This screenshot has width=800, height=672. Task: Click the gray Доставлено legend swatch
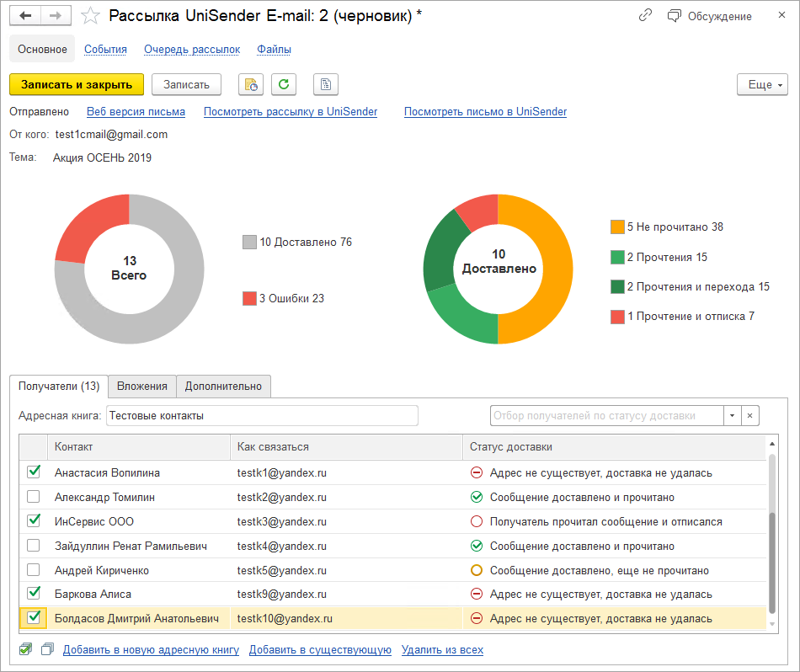(249, 242)
